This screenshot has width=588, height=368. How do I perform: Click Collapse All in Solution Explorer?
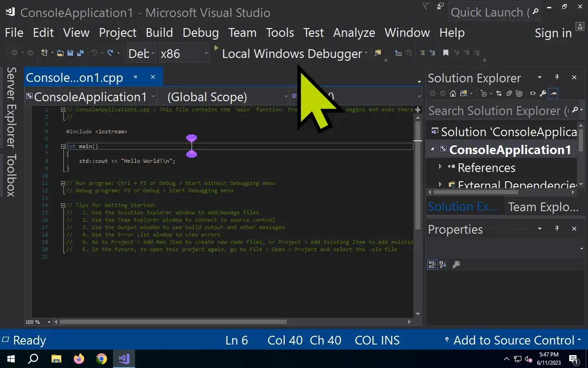pyautogui.click(x=509, y=93)
